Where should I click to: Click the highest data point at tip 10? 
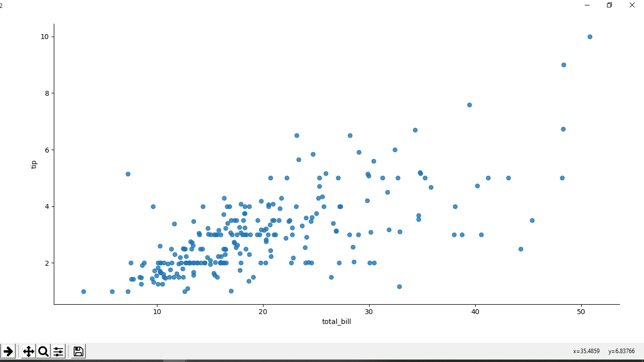[590, 36]
